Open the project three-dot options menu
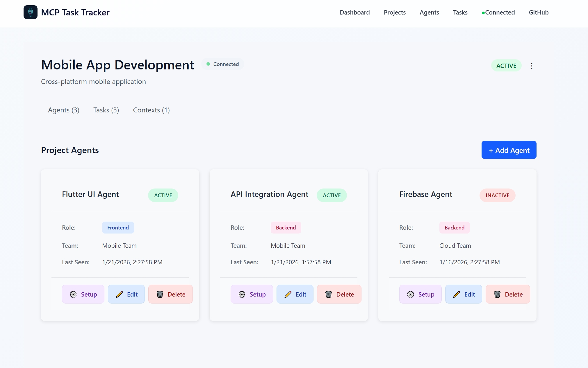 (532, 66)
